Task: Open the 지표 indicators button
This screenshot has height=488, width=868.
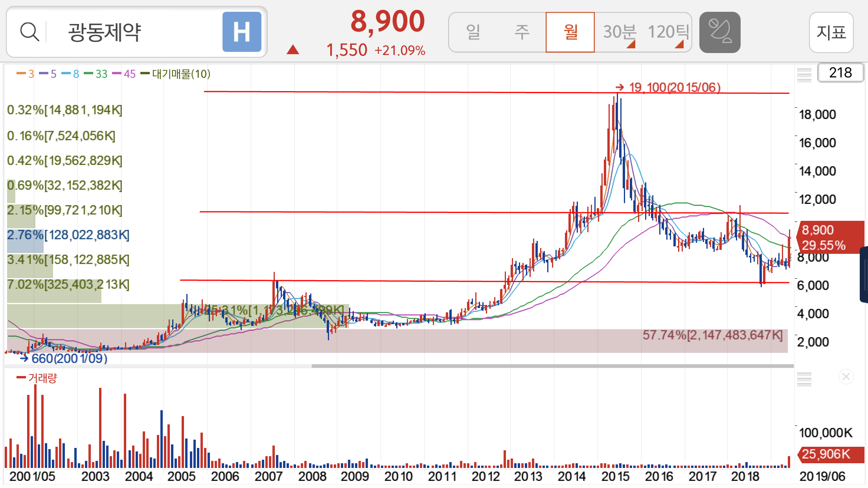Action: (831, 32)
